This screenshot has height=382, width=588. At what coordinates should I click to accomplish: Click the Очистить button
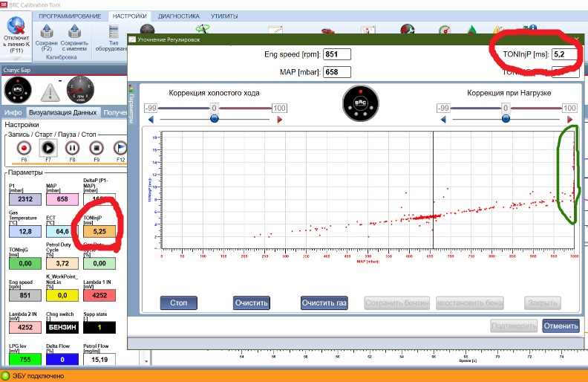[251, 303]
